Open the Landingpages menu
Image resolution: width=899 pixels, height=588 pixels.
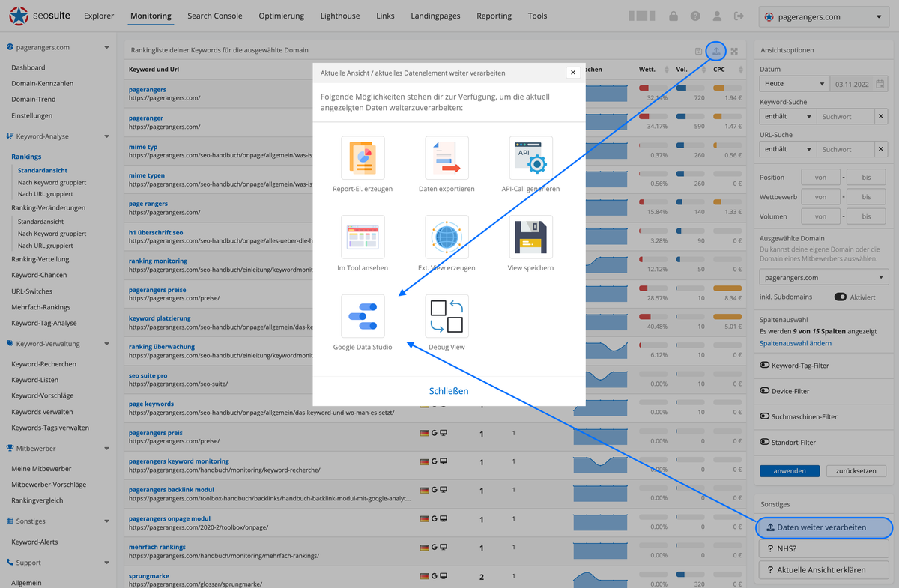435,16
